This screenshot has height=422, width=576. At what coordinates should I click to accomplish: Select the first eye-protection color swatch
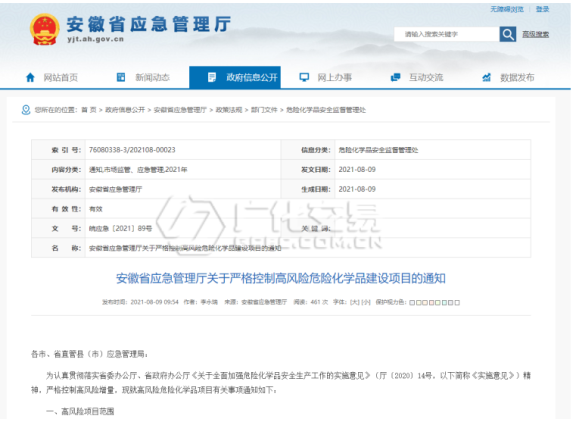(x=412, y=303)
